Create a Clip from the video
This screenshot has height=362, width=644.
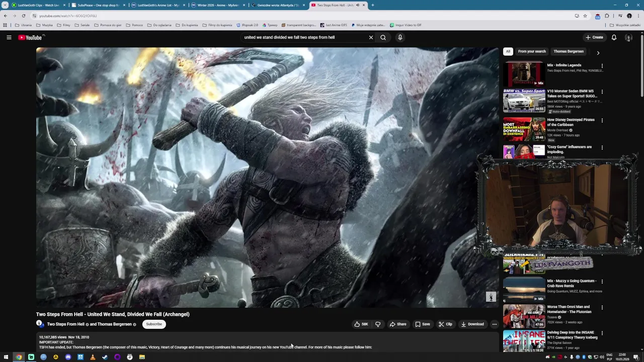[445, 324]
